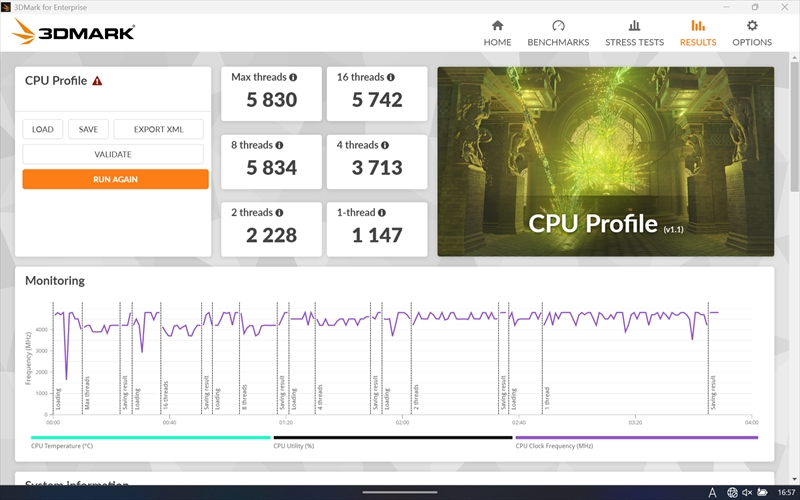Open the Home icon in navigation

497,26
